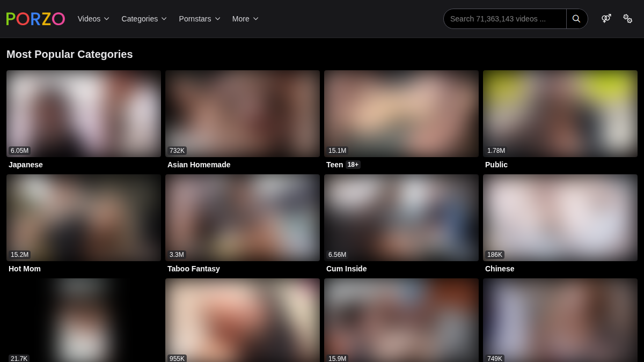
Task: Click the Hot Mom category thumbnail
Action: (x=84, y=218)
